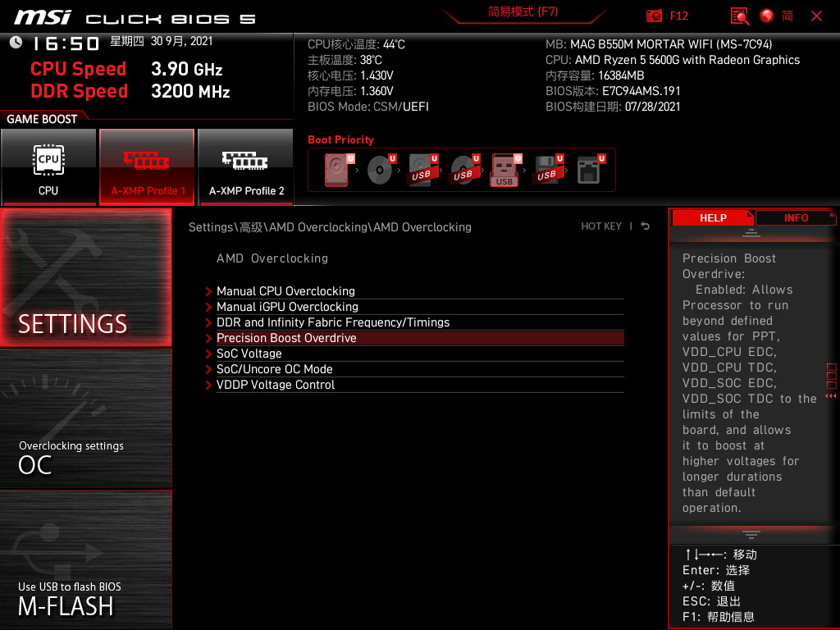
Task: Switch to the INFO tab
Action: click(x=796, y=217)
